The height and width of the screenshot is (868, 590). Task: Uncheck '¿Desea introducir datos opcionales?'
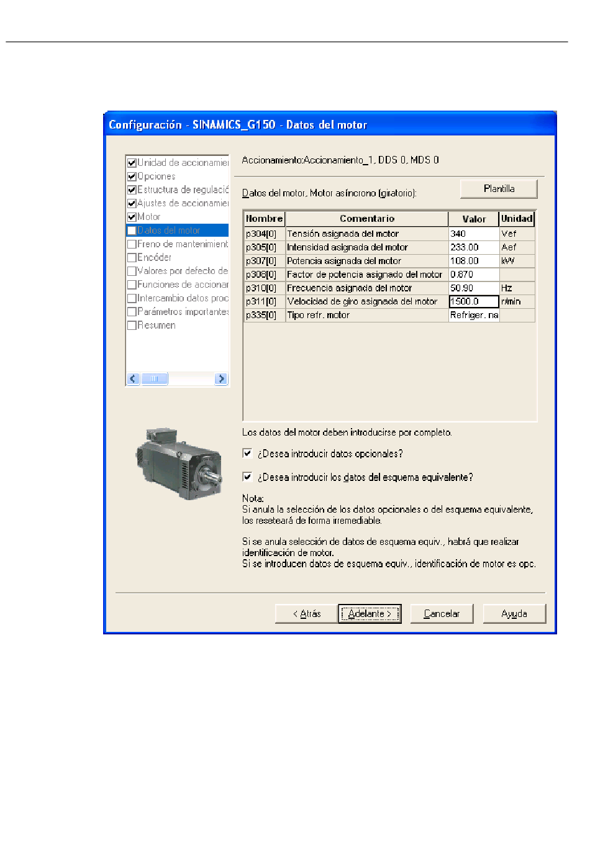click(x=247, y=454)
